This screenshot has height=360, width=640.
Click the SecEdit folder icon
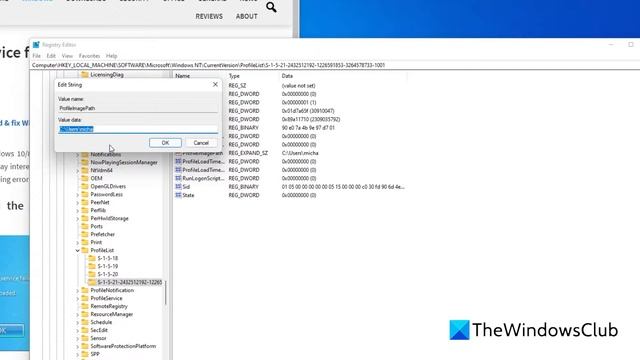[85, 330]
